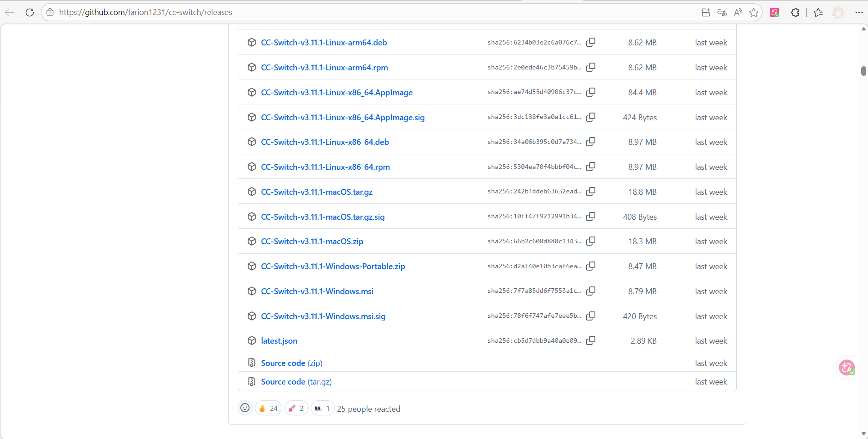Download CC-Switch-v3.11.1-Windows.msi.sig
The height and width of the screenshot is (439, 868).
323,316
